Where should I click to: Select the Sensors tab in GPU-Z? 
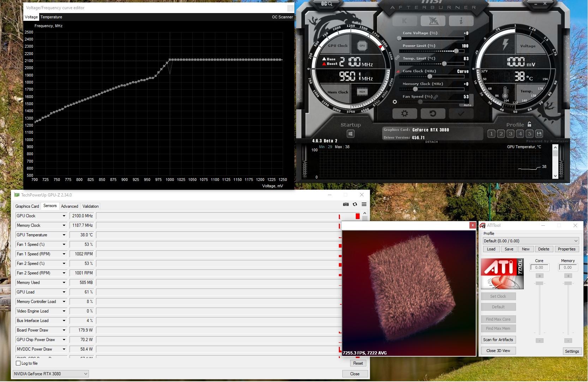tap(50, 206)
